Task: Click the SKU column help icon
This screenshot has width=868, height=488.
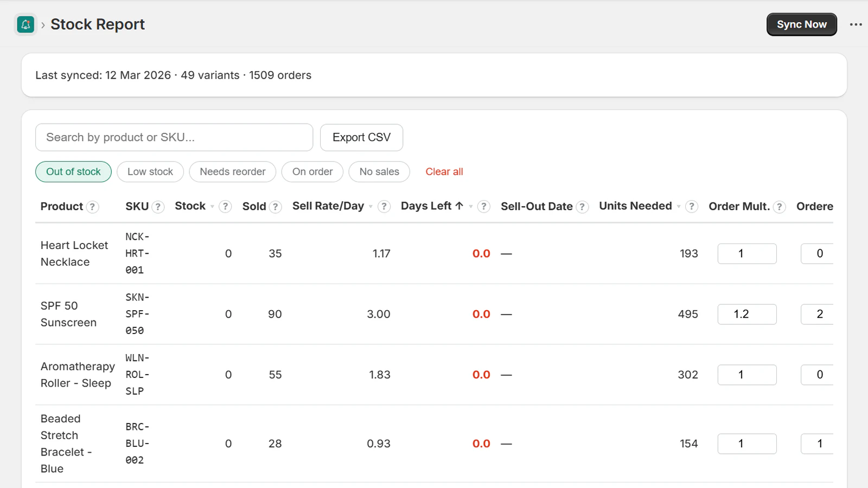Action: pos(157,207)
